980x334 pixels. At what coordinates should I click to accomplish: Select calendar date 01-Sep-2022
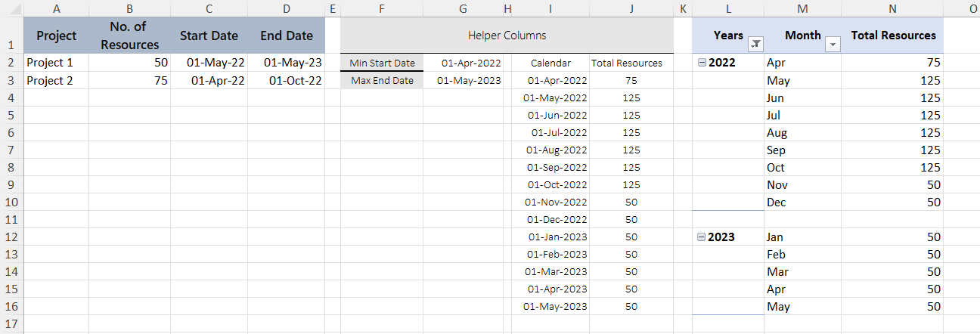(550, 167)
